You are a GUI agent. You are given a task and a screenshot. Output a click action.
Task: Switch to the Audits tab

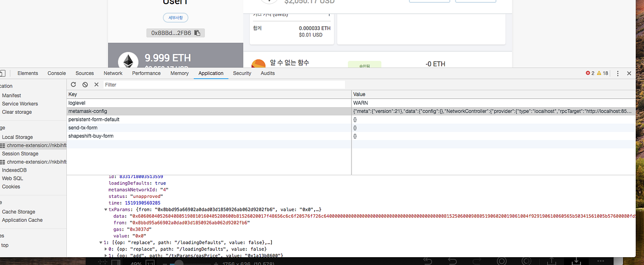pos(268,73)
